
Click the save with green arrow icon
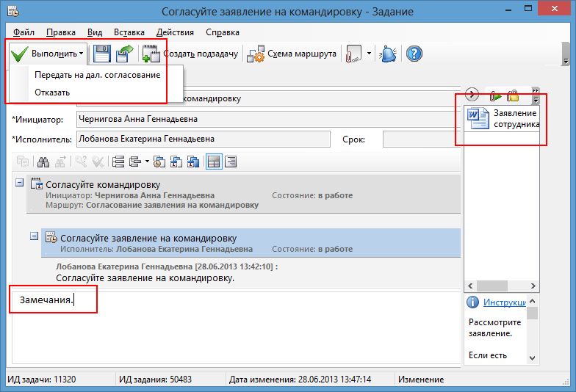[x=124, y=54]
